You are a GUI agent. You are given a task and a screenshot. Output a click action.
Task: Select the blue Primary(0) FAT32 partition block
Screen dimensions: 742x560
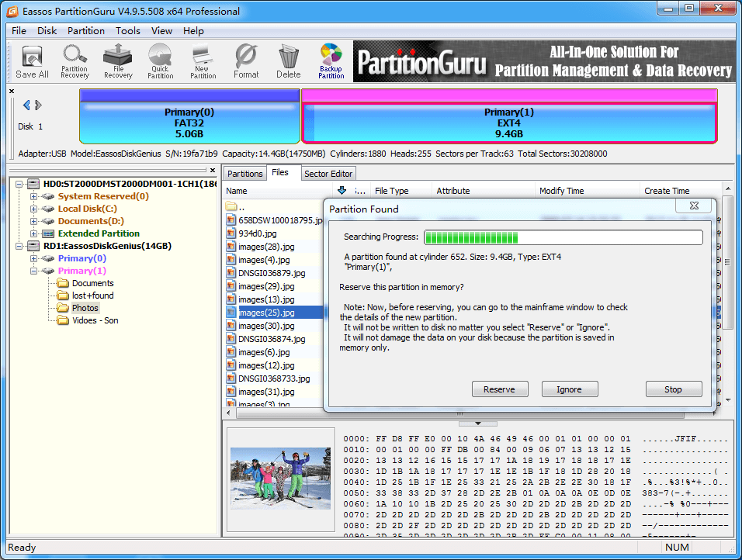(189, 116)
